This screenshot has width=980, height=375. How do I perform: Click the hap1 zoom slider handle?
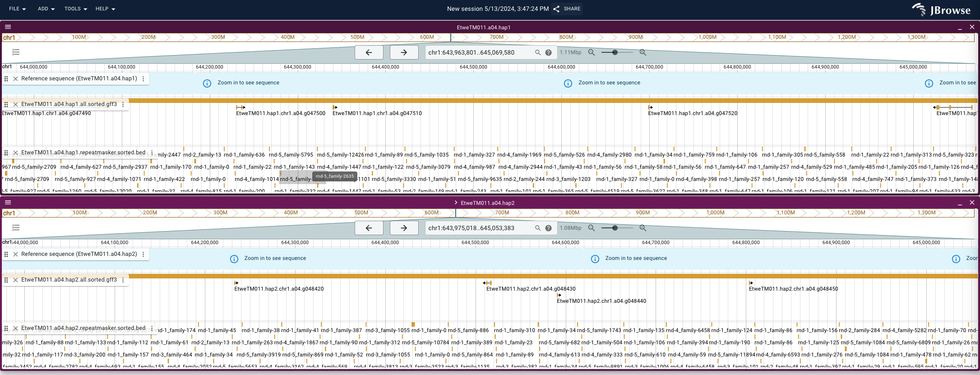615,52
